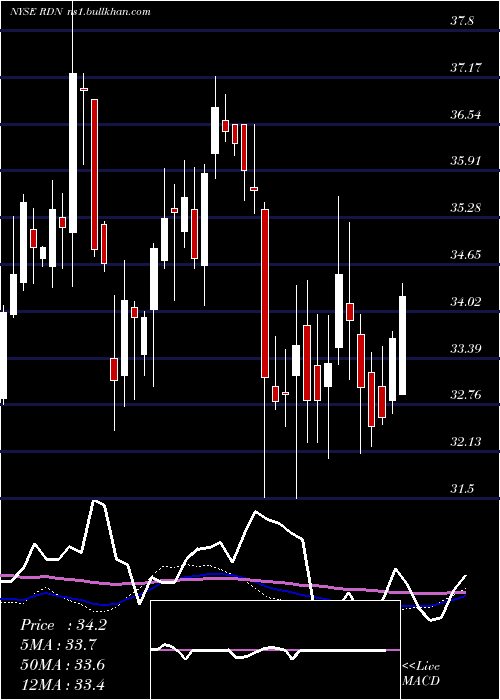Click the 5MA : 33.7 readout

point(59,645)
